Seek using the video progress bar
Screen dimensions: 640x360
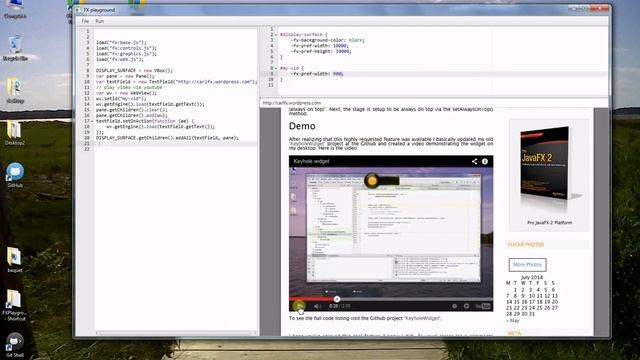[391, 299]
